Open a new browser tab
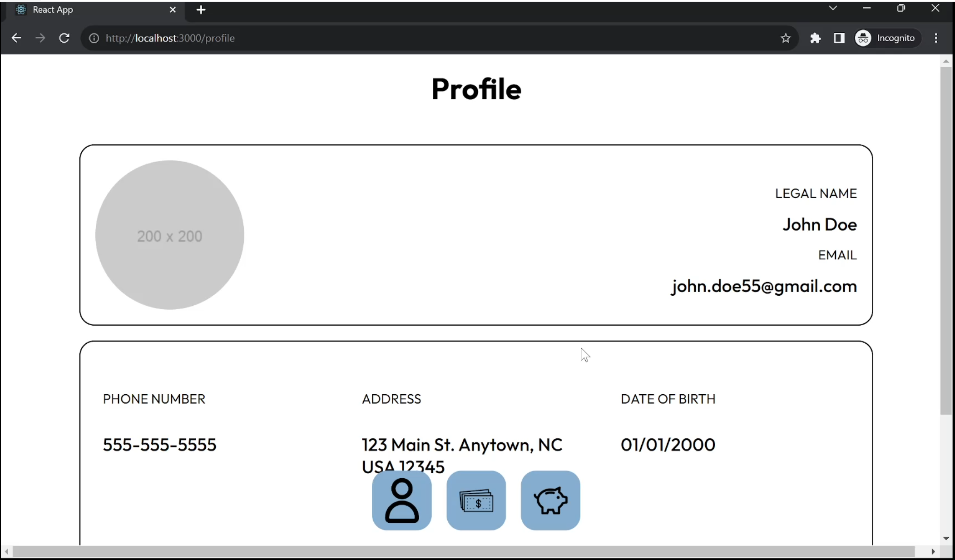955x560 pixels. (x=201, y=10)
